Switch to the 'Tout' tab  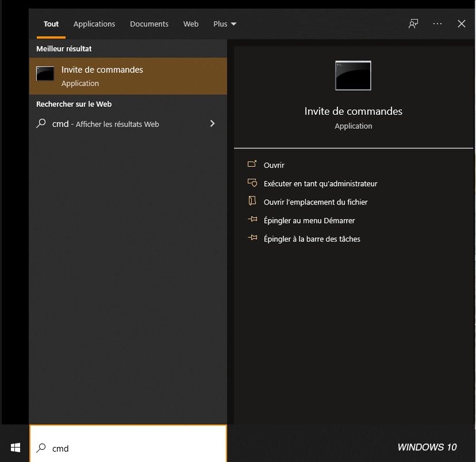pos(51,24)
